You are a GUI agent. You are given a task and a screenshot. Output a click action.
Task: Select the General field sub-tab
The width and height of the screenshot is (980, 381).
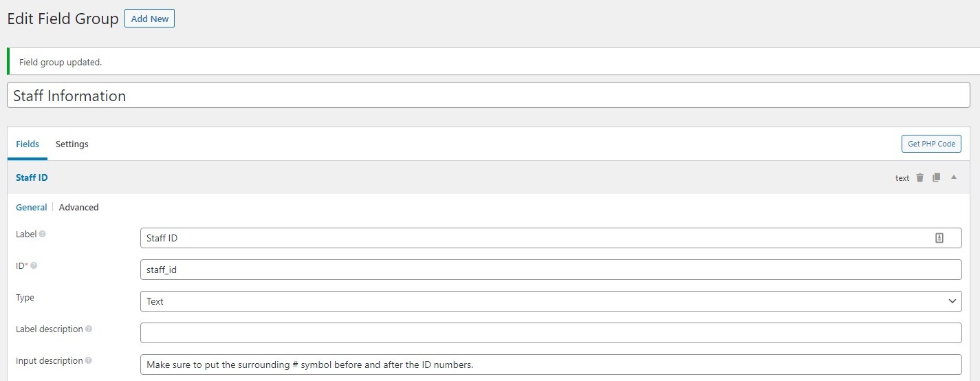point(32,207)
